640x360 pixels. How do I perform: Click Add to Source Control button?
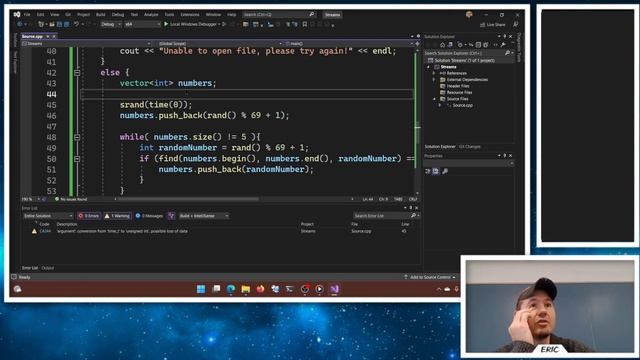pos(429,278)
